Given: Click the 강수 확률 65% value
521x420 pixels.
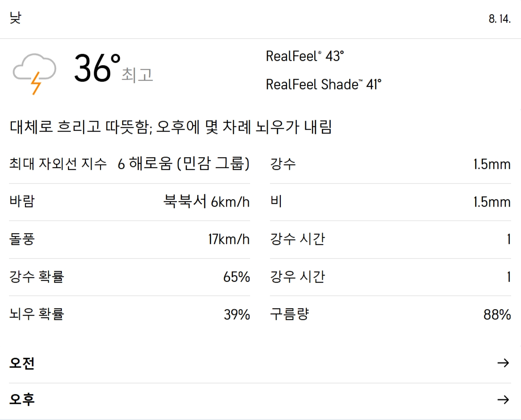Looking at the screenshot, I should [236, 277].
